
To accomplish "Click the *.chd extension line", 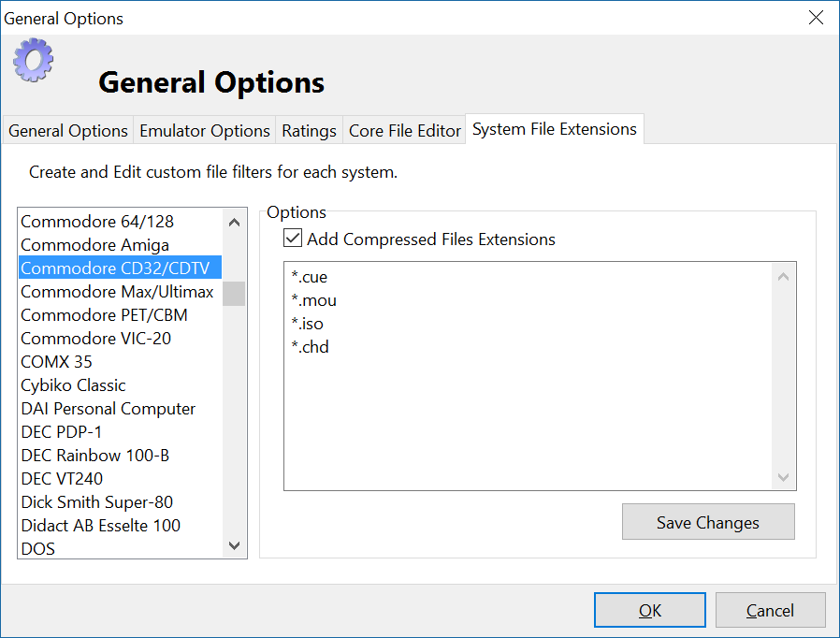I will (311, 347).
